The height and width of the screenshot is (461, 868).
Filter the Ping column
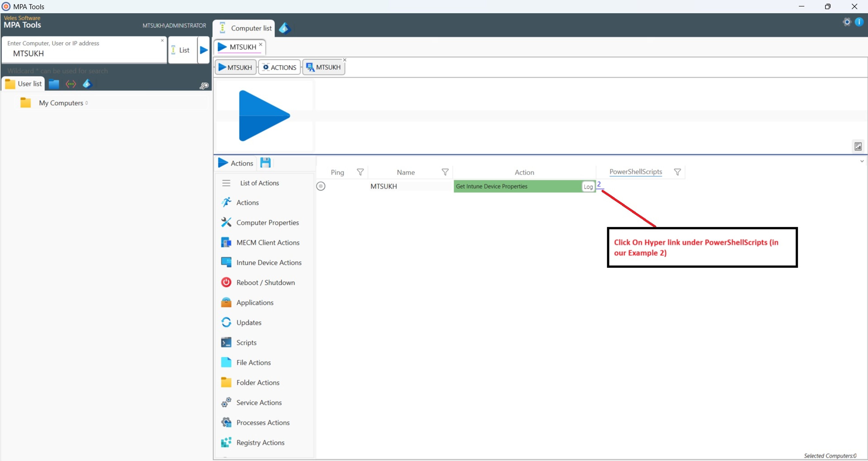[x=360, y=172]
